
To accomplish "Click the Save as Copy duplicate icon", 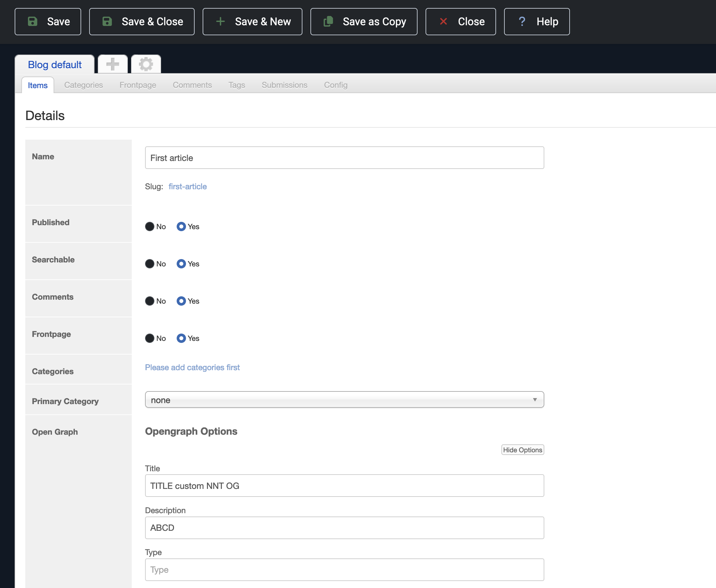I will point(328,21).
